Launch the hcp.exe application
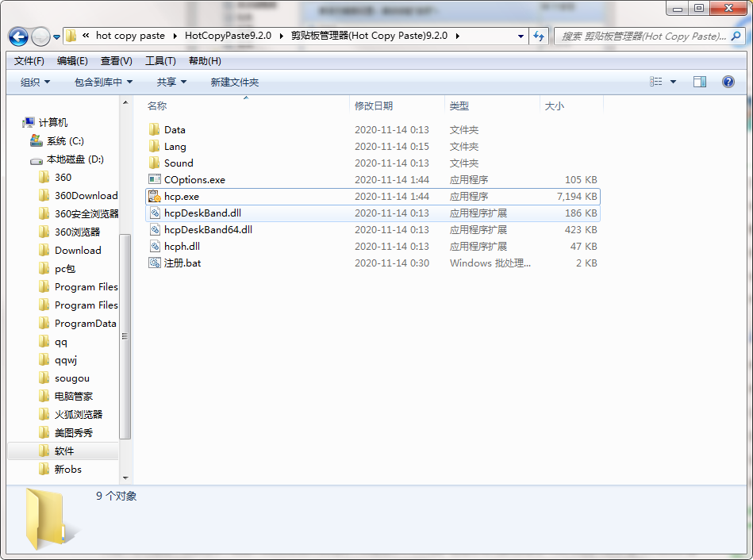The image size is (753, 560). pyautogui.click(x=182, y=196)
